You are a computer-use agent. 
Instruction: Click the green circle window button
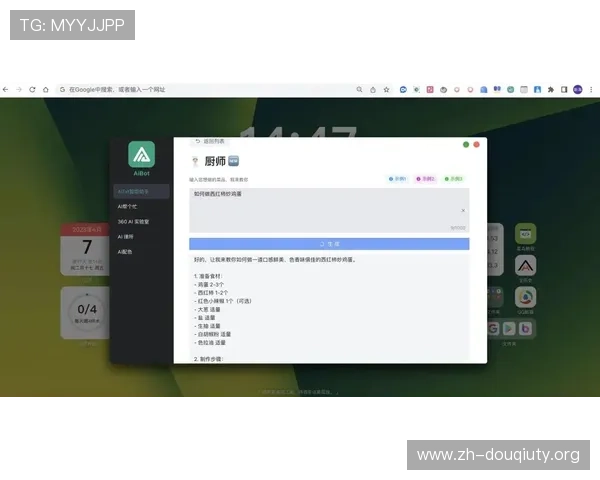coord(466,144)
